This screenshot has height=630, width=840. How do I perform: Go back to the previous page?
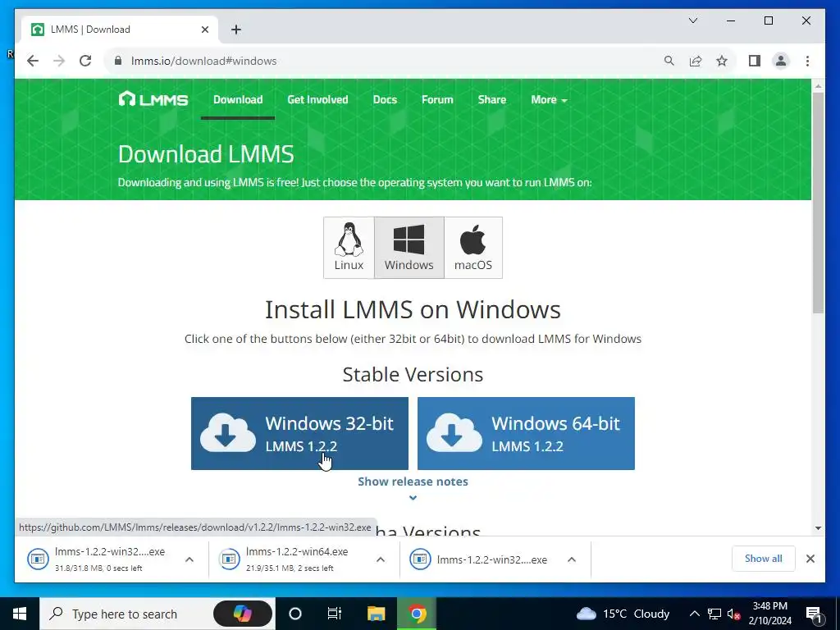33,61
